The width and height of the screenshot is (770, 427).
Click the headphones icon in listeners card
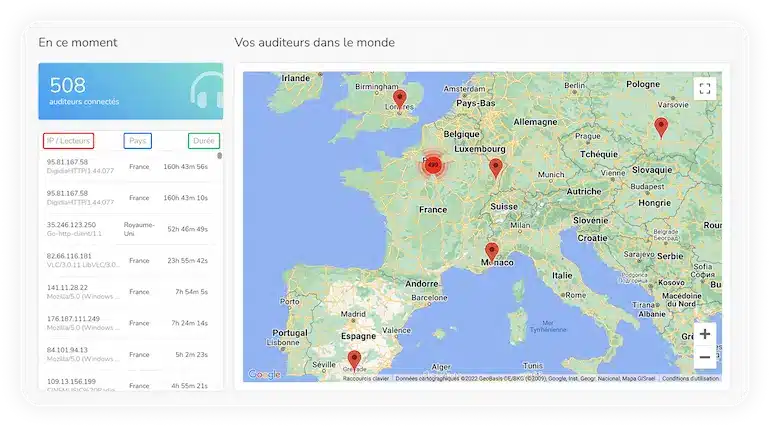(207, 90)
